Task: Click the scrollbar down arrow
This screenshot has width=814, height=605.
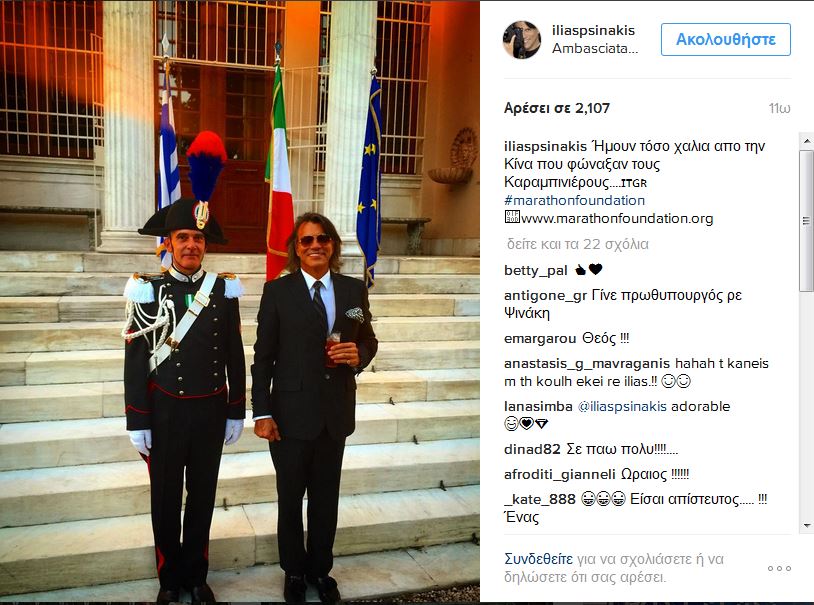Action: tap(807, 526)
